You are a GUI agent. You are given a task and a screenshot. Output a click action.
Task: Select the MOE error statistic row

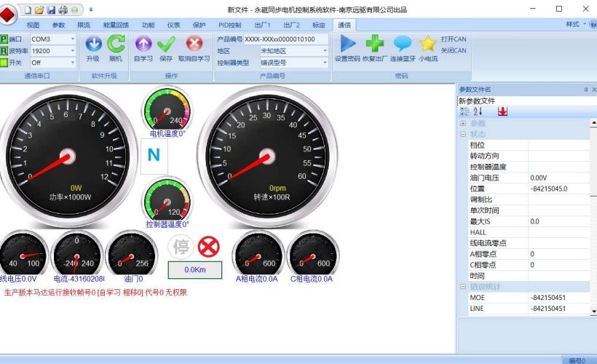[x=529, y=298]
